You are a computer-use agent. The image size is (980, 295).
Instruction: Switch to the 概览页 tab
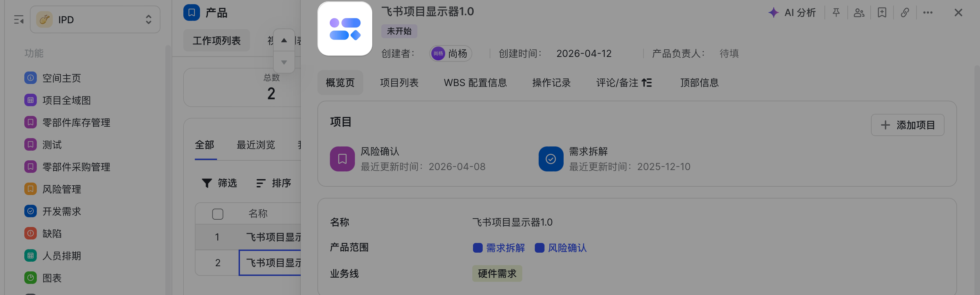[x=340, y=83]
